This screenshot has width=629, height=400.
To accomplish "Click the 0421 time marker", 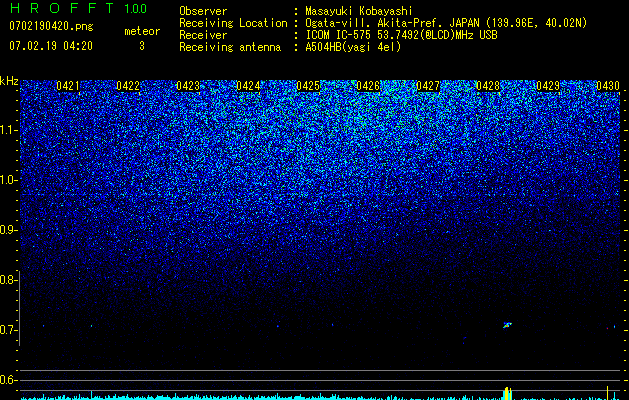I will (68, 86).
